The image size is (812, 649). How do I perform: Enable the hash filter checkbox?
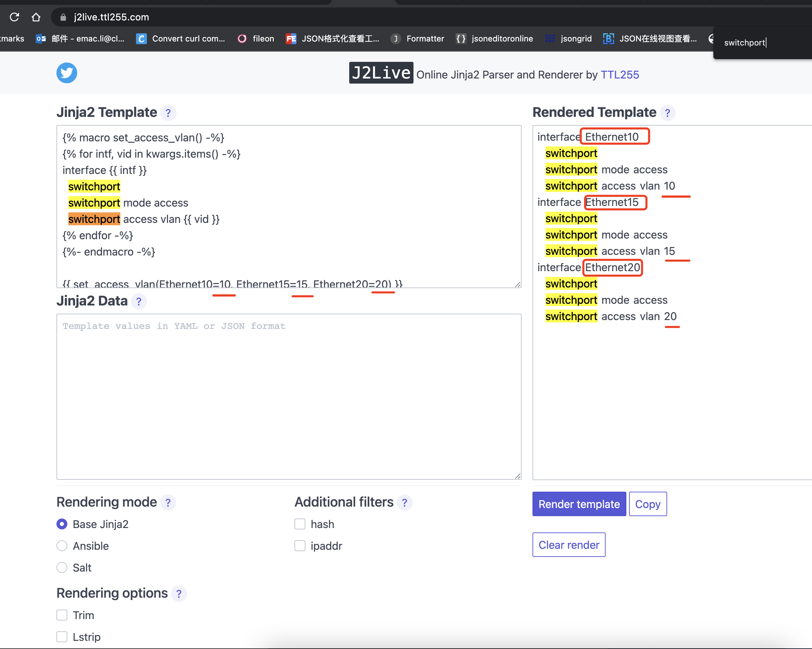[x=300, y=524]
